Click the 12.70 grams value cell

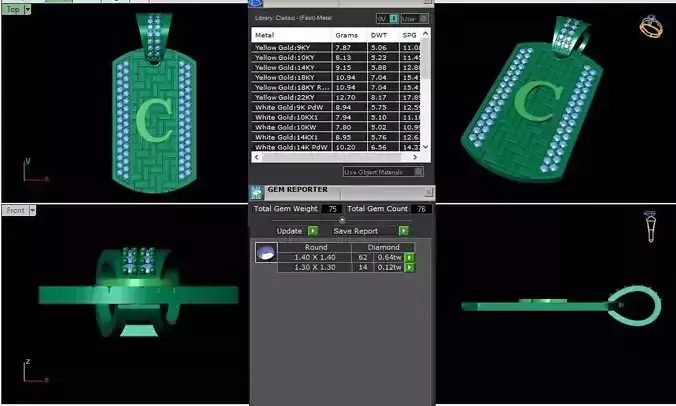click(x=349, y=97)
